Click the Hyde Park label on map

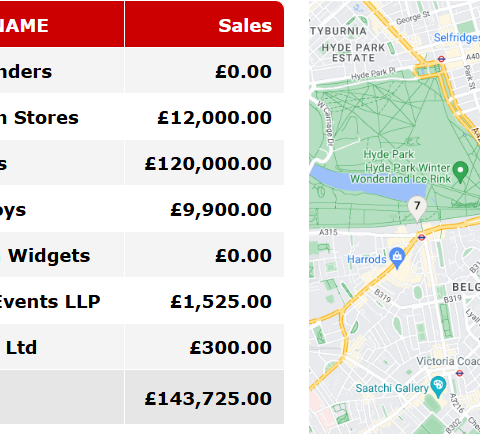click(389, 154)
